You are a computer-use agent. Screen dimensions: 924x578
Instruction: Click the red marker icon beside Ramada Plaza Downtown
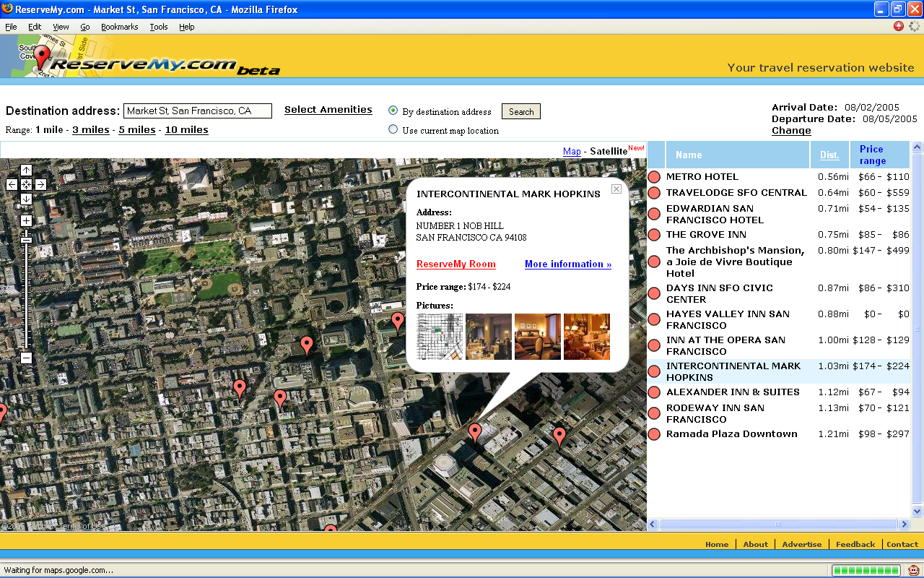(654, 434)
